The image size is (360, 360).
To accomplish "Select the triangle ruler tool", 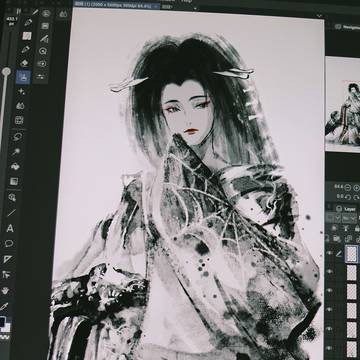I will point(8,259).
